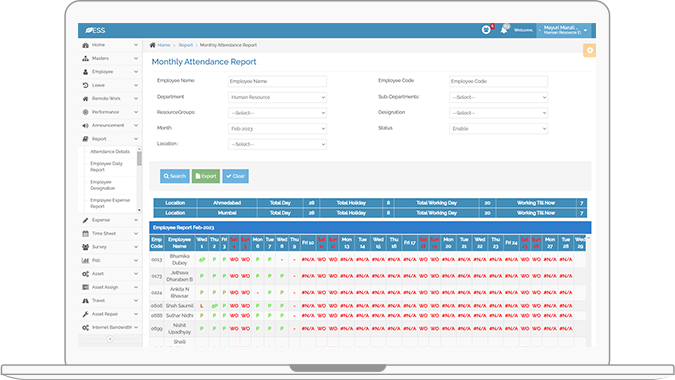Open the notification bell icon
Screen dimensions: 675x380
click(x=504, y=30)
